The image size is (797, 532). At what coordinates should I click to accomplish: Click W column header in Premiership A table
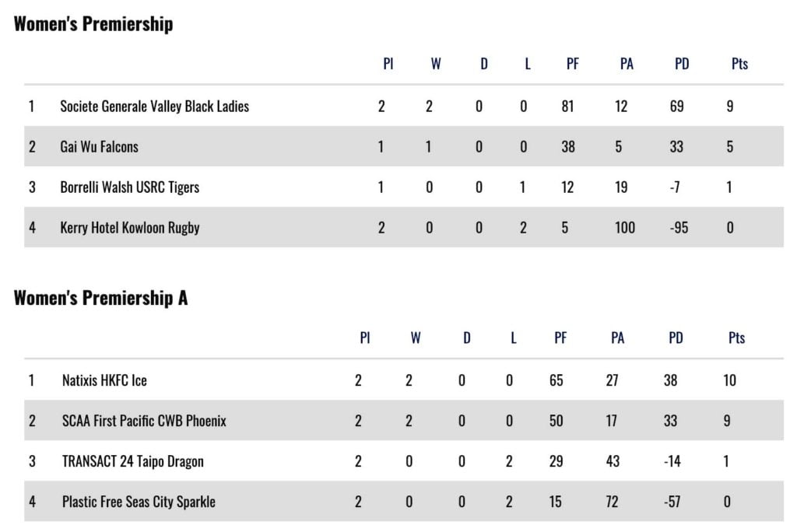[416, 338]
